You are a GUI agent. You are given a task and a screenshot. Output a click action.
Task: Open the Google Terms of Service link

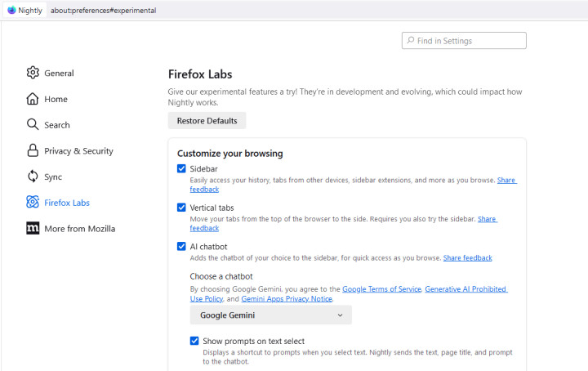point(381,289)
